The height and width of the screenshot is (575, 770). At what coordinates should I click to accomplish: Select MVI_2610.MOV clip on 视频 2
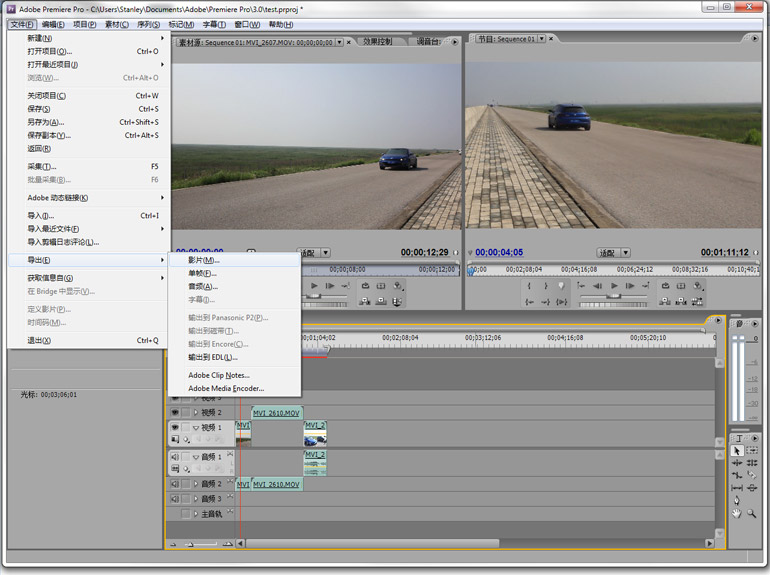pos(276,413)
